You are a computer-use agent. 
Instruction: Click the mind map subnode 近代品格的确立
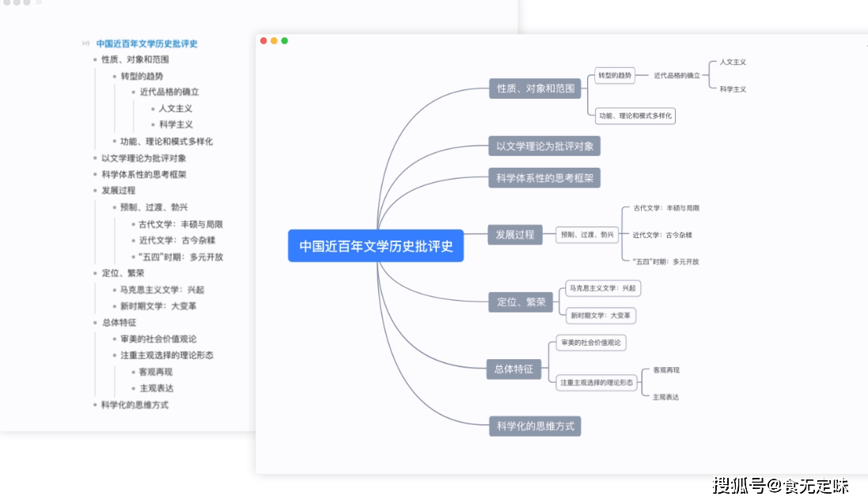pos(677,76)
